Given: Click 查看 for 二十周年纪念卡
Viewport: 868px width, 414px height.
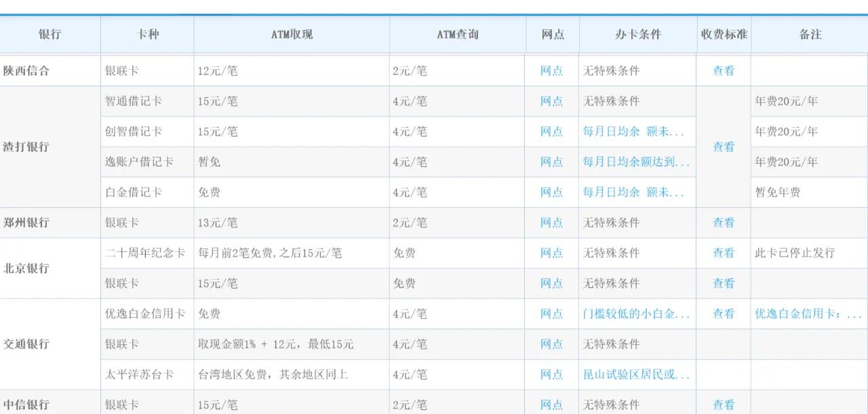Looking at the screenshot, I should pos(723,253).
